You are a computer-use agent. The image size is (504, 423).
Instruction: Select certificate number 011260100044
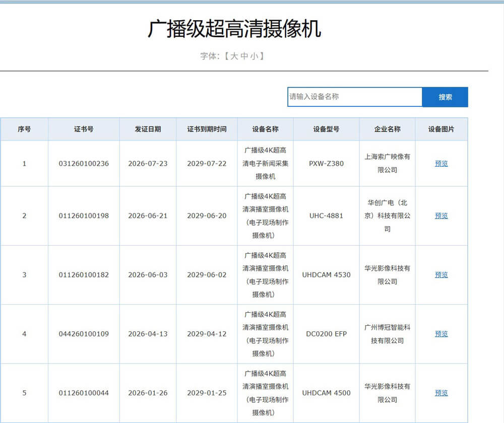tap(84, 393)
